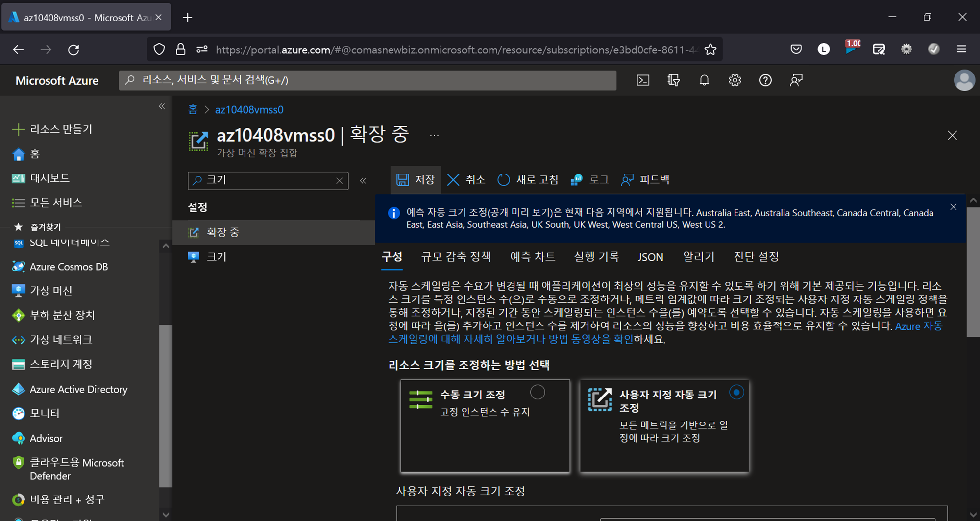Click the main blade vertical scrollbar
The width and height of the screenshot is (980, 521).
tap(973, 272)
